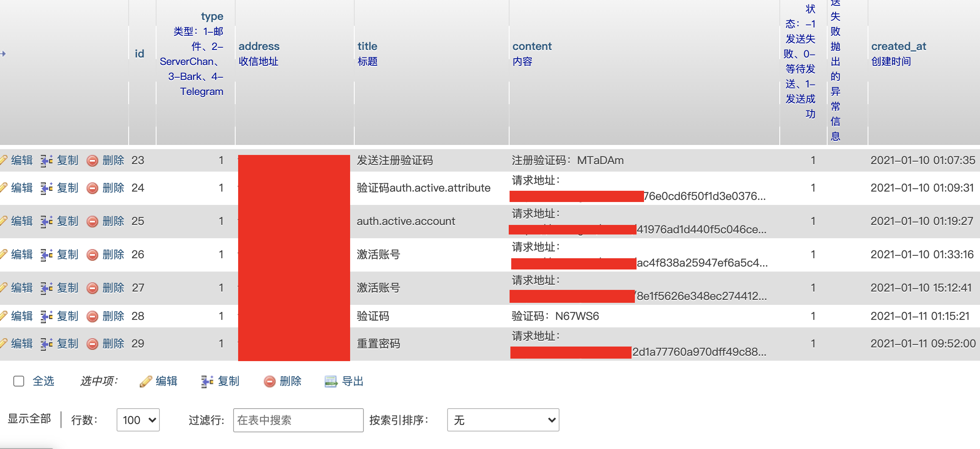Select the 发送注册验证码 title cell
Screen dimensions: 980x449
click(x=395, y=160)
